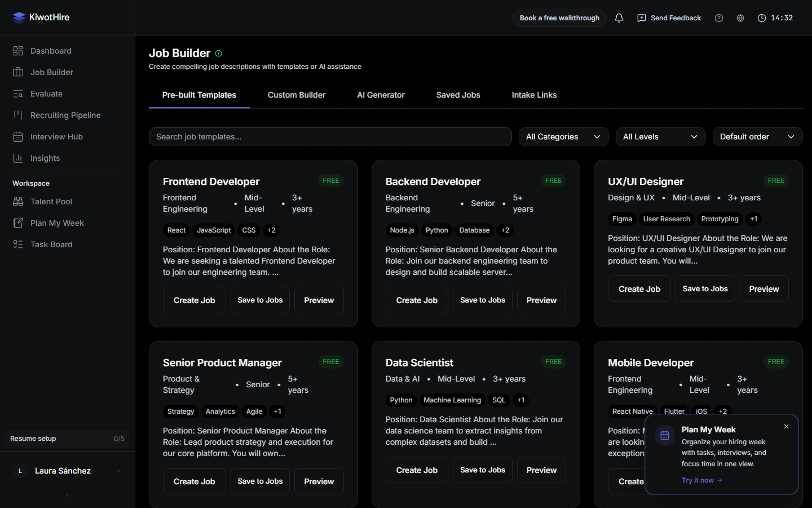The width and height of the screenshot is (812, 508).
Task: Create Job from Frontend Developer template
Action: [195, 300]
